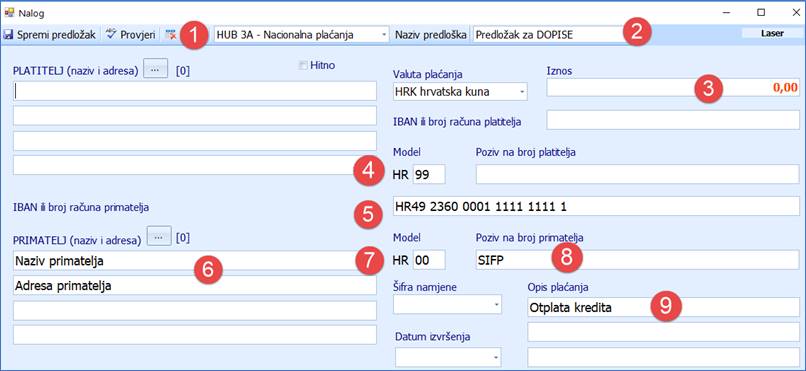Run the Provjeri check button
This screenshot has height=371, width=806.
(131, 35)
